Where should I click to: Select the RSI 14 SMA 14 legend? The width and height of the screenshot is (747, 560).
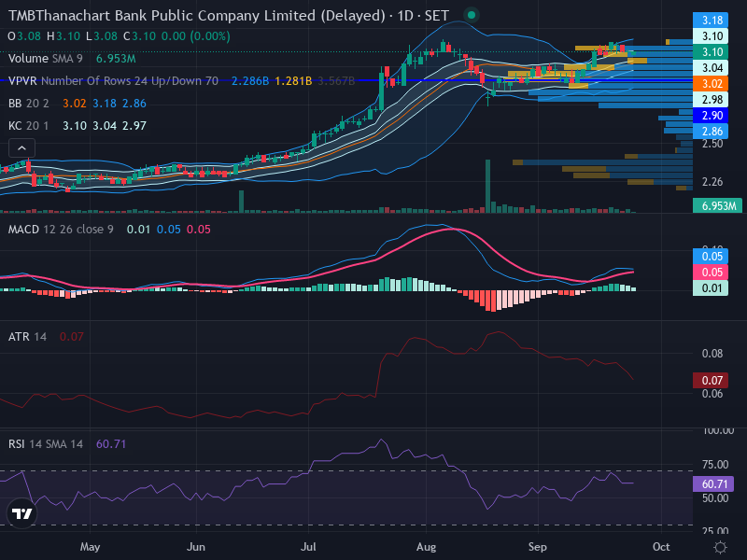coord(67,444)
